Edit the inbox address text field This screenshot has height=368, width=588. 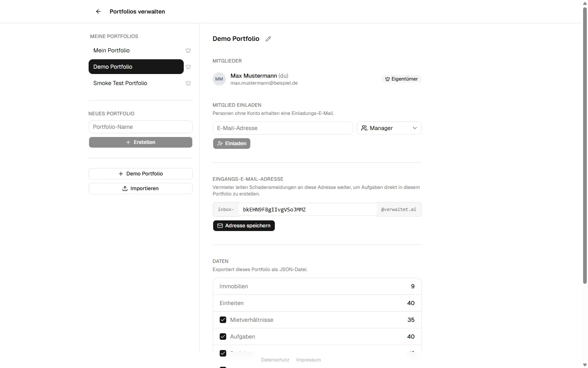(307, 209)
